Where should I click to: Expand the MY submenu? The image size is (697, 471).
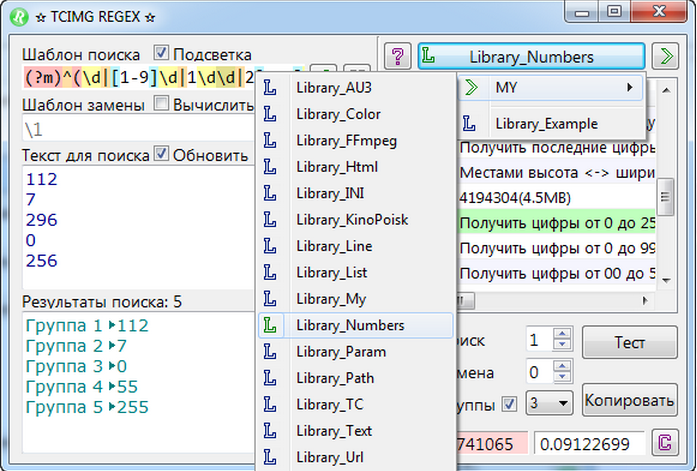(551, 88)
